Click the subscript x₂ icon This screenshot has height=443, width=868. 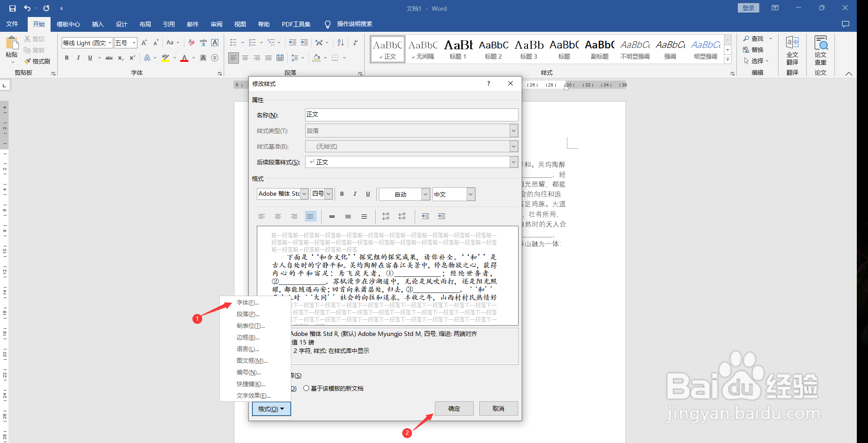coord(120,58)
